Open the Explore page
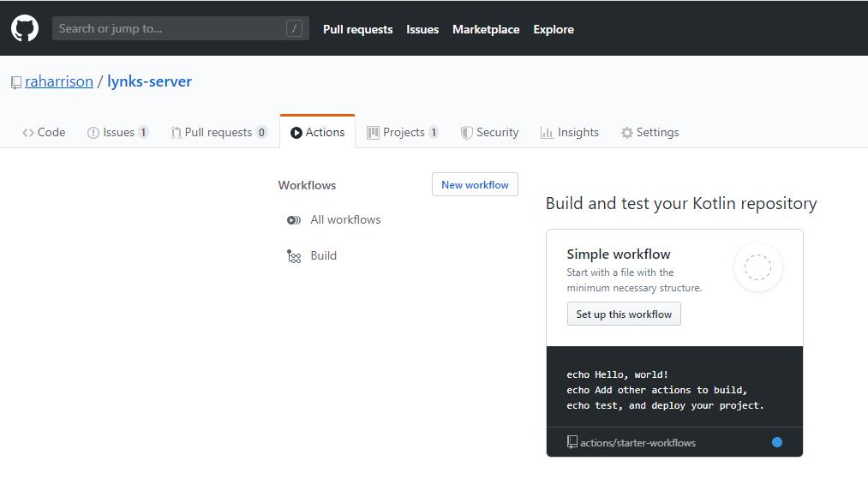This screenshot has width=868, height=479. [554, 29]
